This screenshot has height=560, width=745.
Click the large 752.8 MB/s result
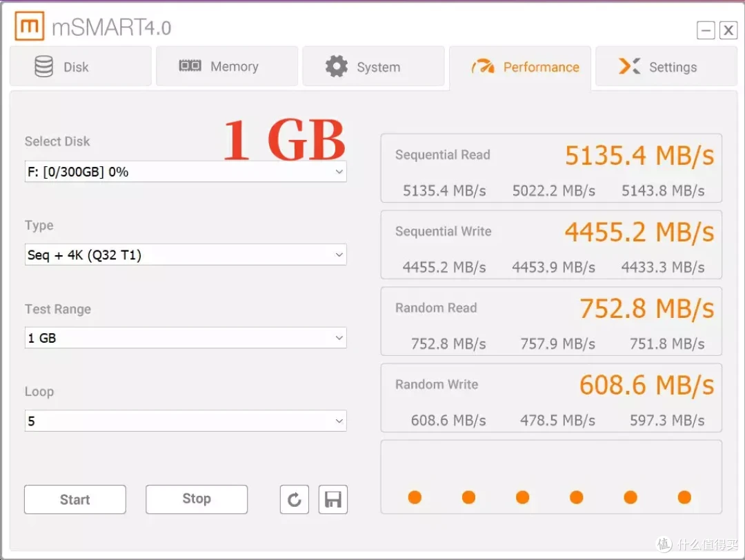646,308
